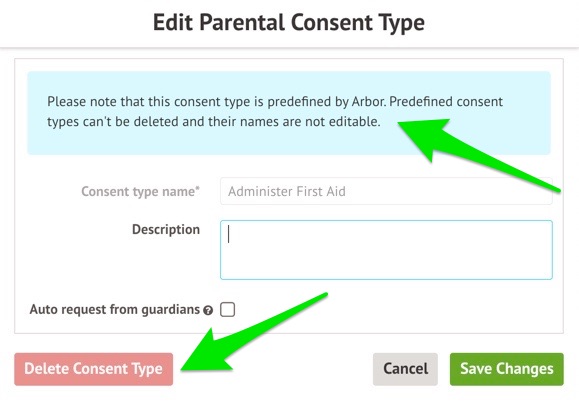Click the second line of the notice text

[214, 121]
